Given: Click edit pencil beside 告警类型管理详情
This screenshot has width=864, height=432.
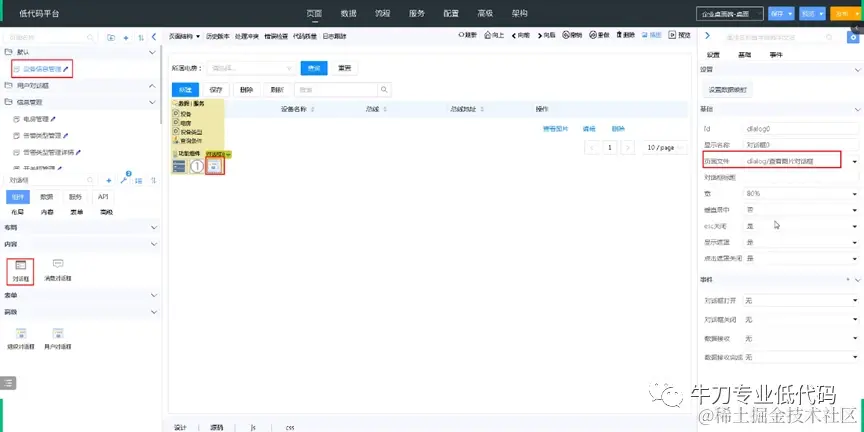Looking at the screenshot, I should point(78,152).
